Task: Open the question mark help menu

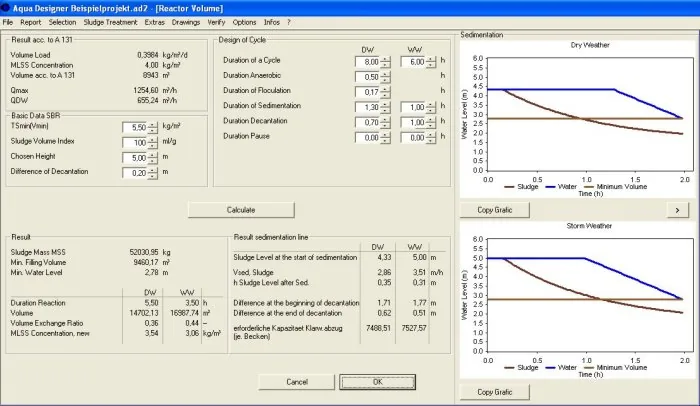Action: click(x=289, y=22)
